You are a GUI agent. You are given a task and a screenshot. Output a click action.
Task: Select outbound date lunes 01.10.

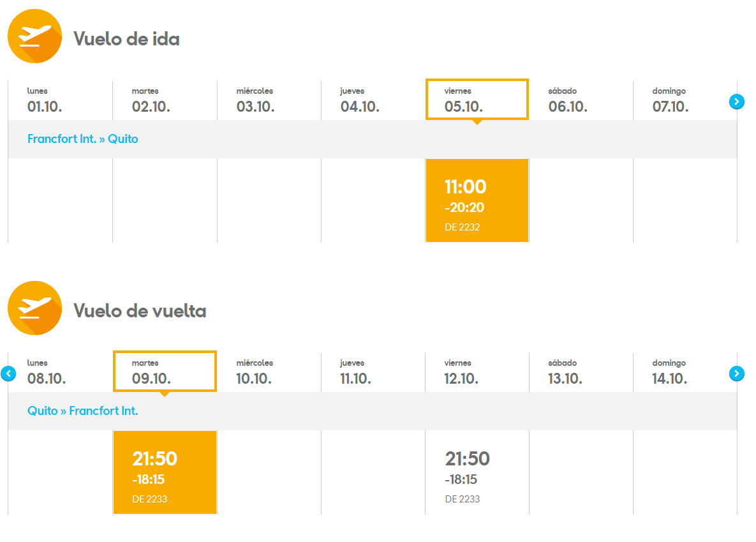[60, 100]
